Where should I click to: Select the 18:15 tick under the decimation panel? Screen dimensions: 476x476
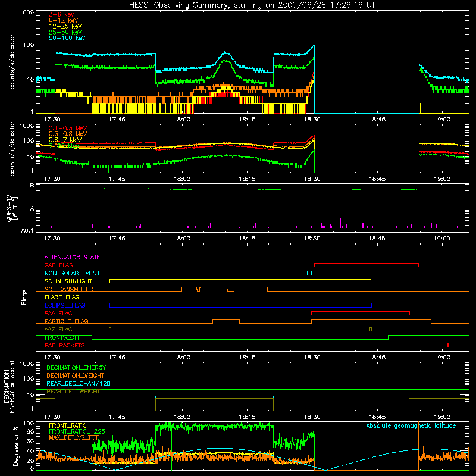(247, 417)
